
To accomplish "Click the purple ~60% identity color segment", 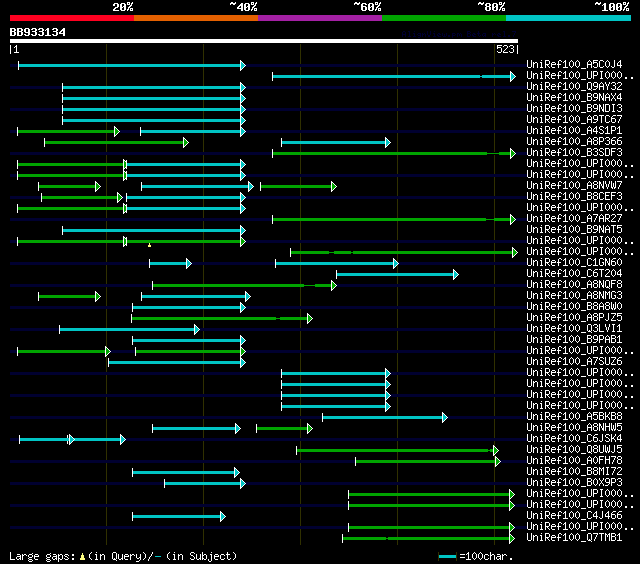I will tap(320, 18).
